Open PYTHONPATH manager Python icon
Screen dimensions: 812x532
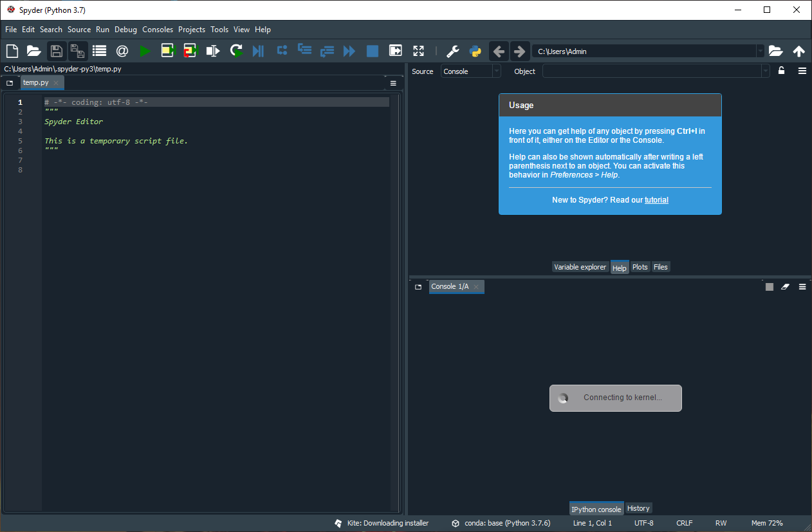[x=475, y=51]
